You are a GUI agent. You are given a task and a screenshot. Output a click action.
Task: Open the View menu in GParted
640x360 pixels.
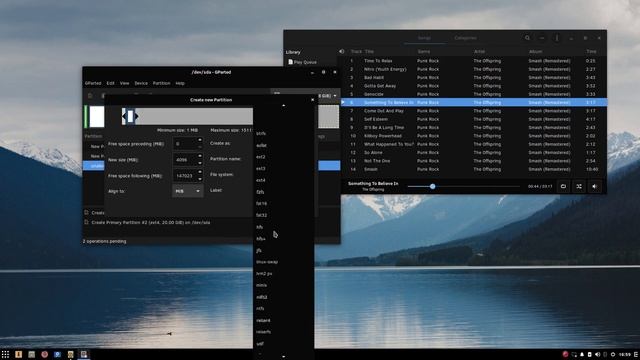pyautogui.click(x=124, y=83)
